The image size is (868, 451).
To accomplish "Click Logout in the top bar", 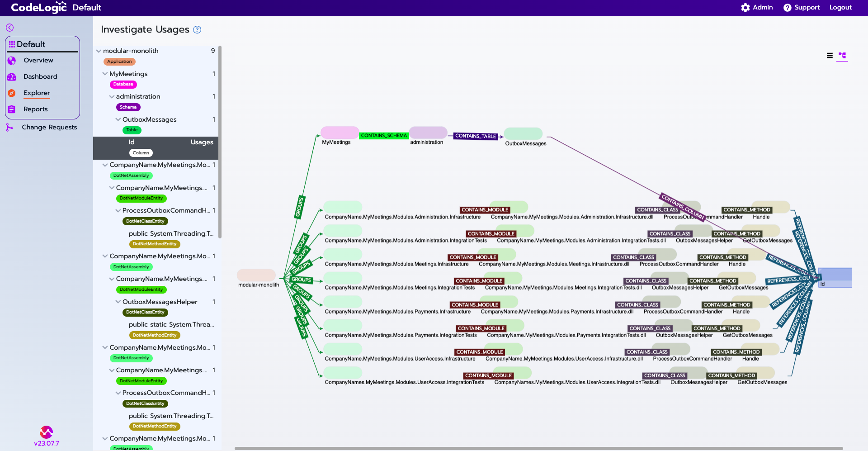I will point(840,7).
